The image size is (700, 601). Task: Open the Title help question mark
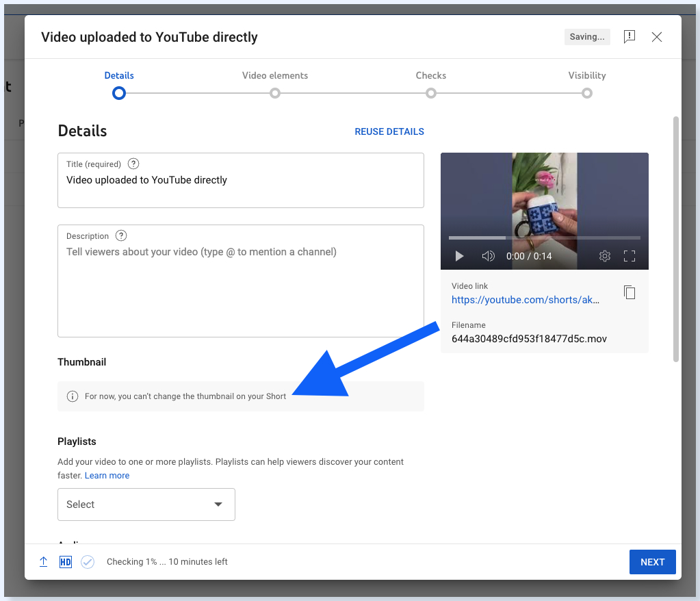click(x=133, y=164)
